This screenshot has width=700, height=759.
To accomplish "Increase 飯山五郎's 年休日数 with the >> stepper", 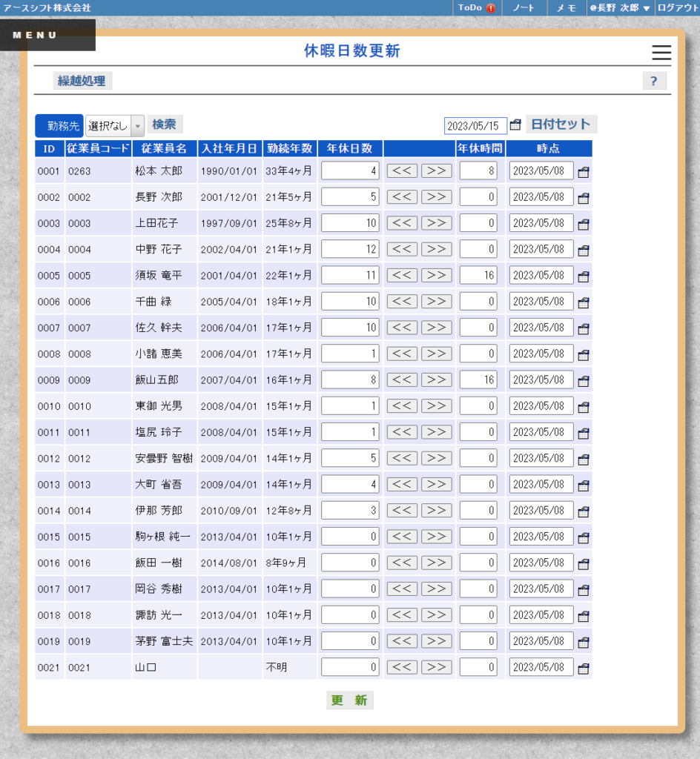I will click(437, 379).
